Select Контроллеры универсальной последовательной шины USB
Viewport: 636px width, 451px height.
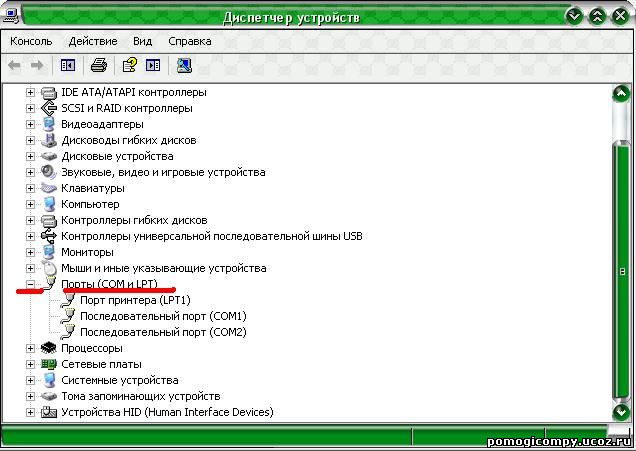point(212,236)
